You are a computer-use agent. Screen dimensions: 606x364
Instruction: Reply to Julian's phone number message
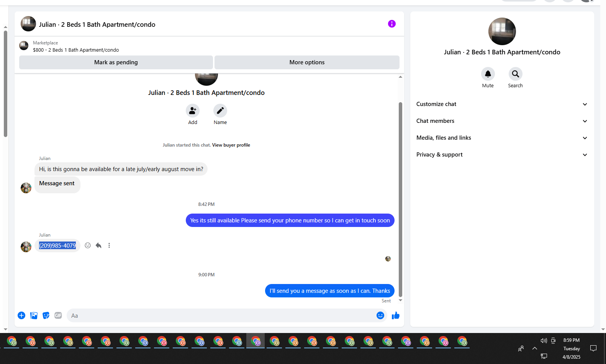(98, 245)
